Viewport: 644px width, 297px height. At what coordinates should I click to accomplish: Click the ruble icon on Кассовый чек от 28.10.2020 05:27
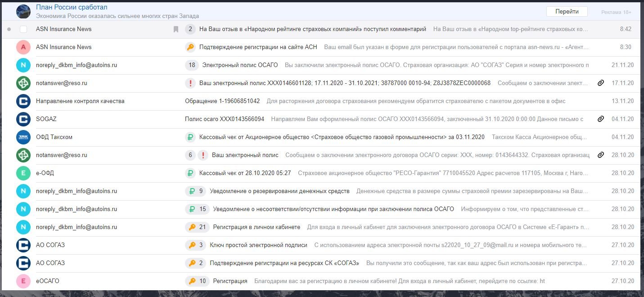coord(190,173)
